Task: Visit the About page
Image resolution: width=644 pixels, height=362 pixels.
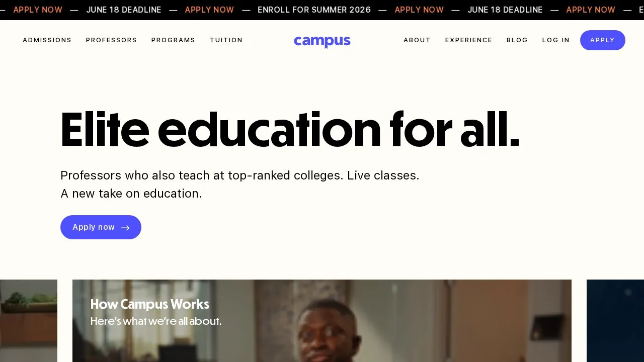Action: 417,40
